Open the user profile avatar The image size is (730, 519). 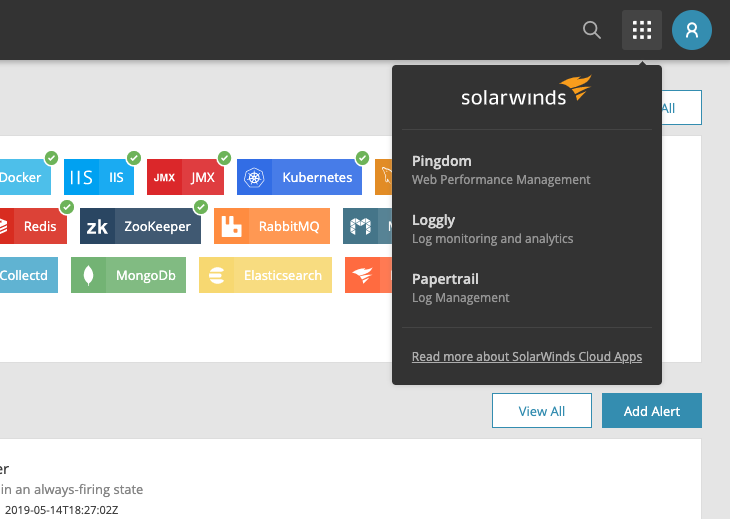coord(691,30)
